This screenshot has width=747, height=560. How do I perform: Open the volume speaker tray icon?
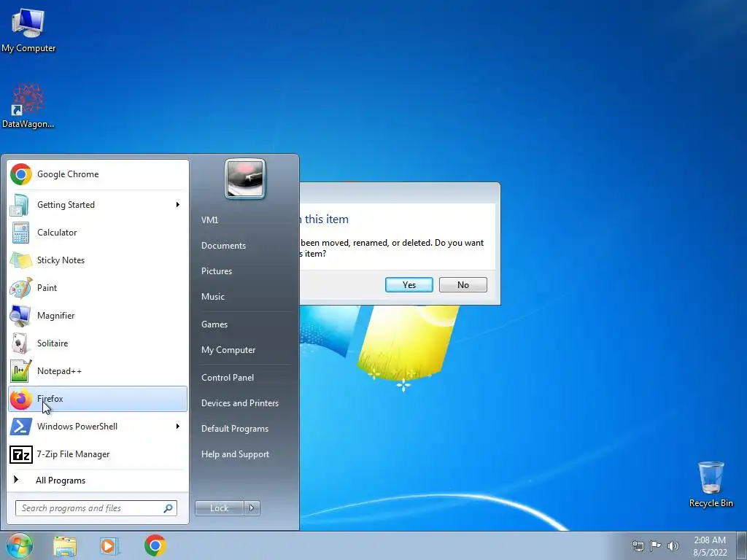click(673, 545)
